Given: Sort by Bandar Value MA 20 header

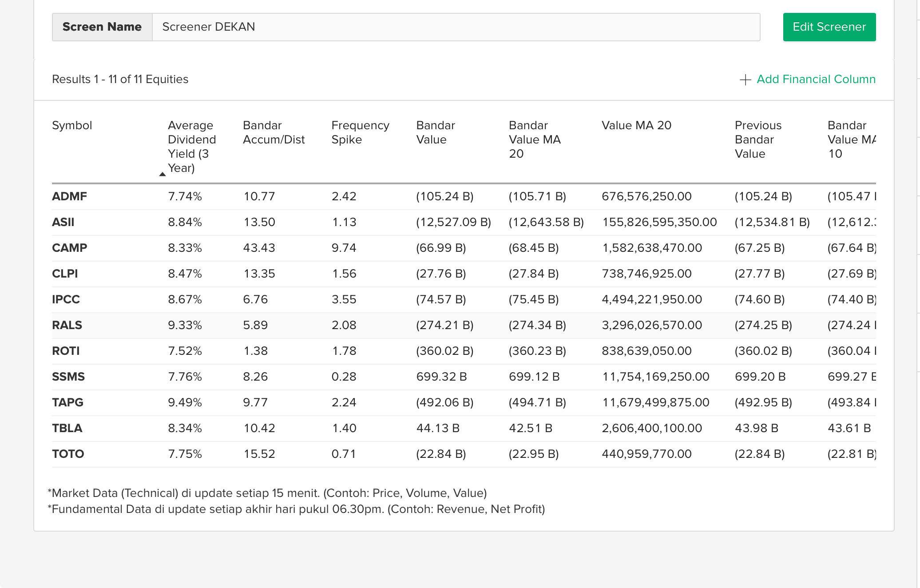Looking at the screenshot, I should tap(535, 139).
